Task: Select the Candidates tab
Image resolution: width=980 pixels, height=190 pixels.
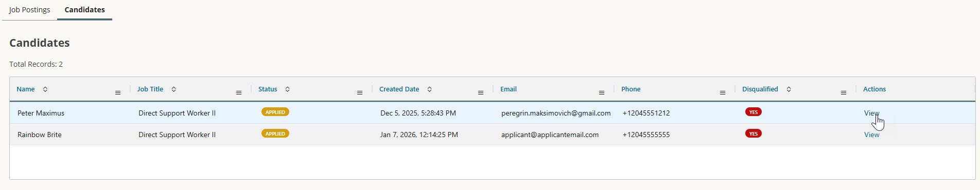Action: (x=85, y=10)
